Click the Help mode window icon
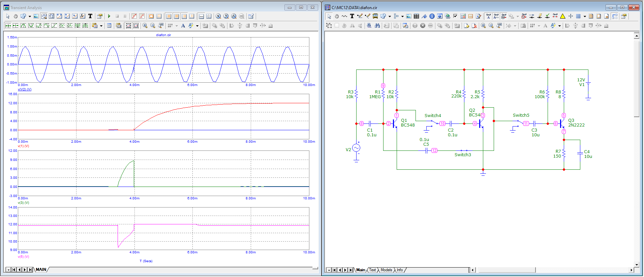Screen dimensions: 644x277 point(439,16)
